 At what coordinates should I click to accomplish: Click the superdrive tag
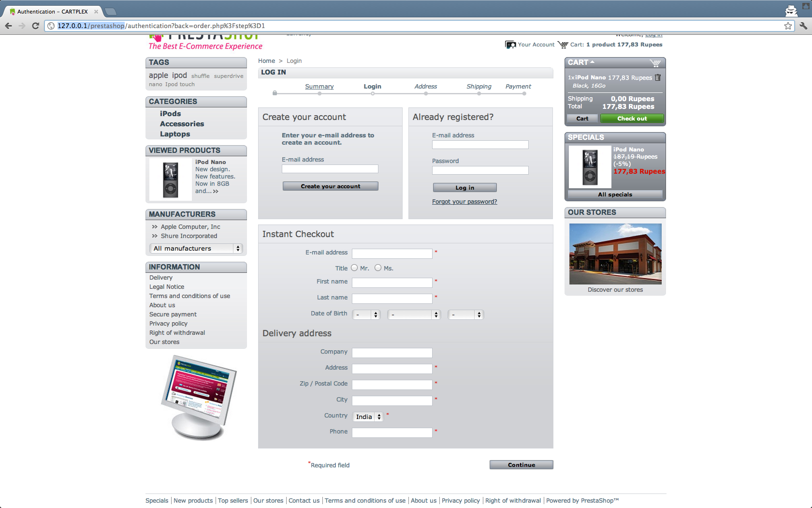click(229, 76)
